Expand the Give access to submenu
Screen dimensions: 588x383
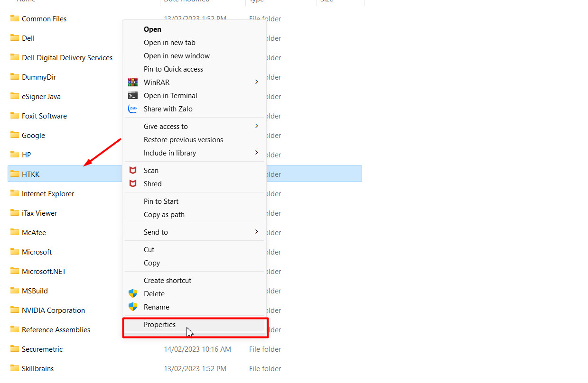pos(256,126)
